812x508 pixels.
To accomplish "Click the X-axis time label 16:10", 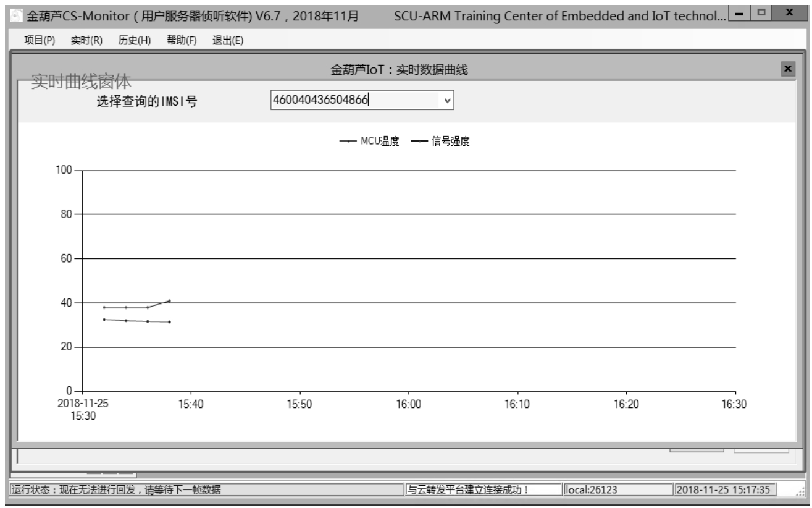I will pos(517,404).
